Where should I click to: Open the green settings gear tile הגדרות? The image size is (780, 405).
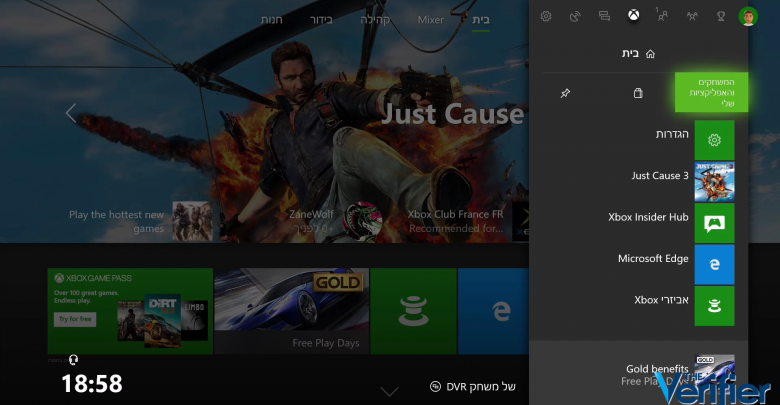point(714,140)
